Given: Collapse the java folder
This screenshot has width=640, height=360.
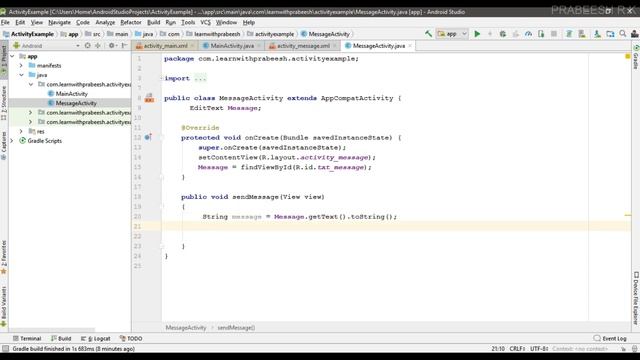Looking at the screenshot, I should click(x=21, y=75).
